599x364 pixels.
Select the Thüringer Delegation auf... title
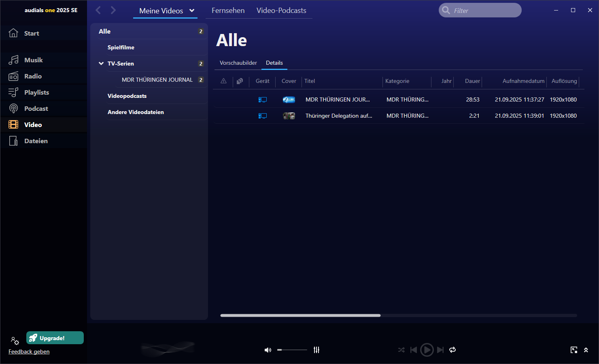pyautogui.click(x=339, y=116)
